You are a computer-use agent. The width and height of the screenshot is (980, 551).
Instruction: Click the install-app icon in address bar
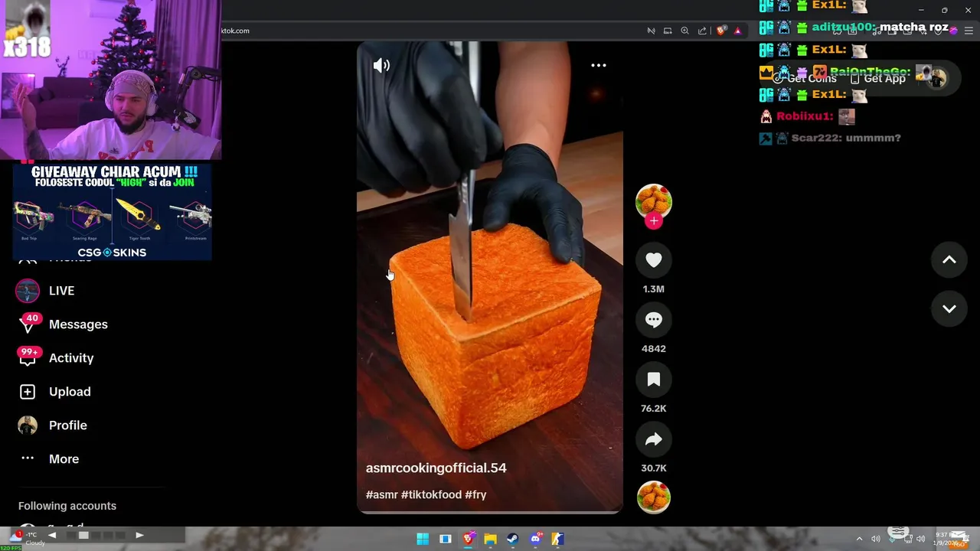[x=668, y=31]
